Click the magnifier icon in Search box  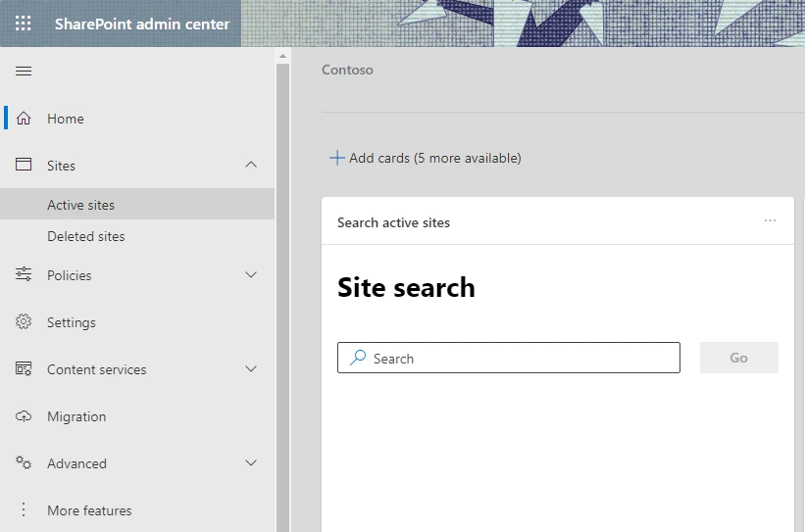pos(358,357)
